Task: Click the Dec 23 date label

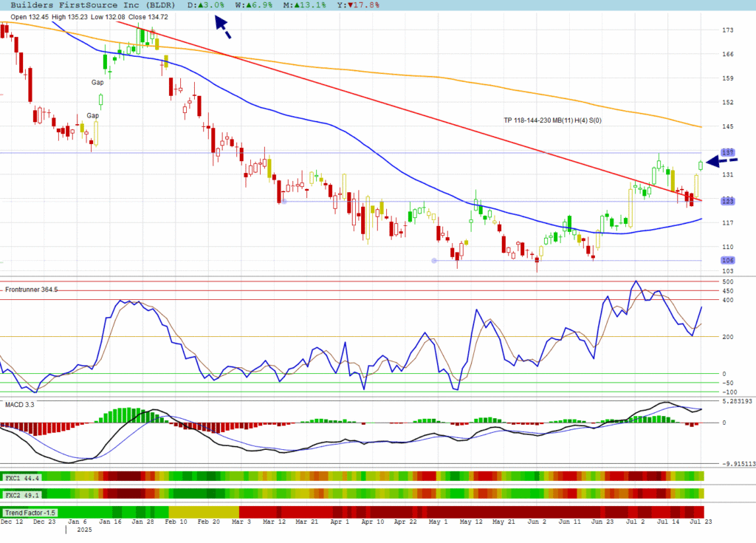Action: coord(44,522)
